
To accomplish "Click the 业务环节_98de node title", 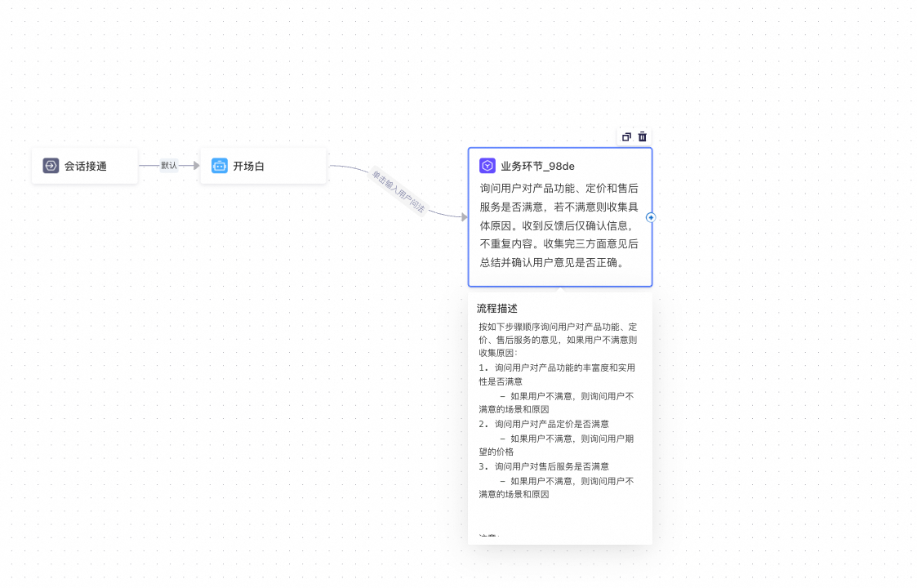I will 537,166.
